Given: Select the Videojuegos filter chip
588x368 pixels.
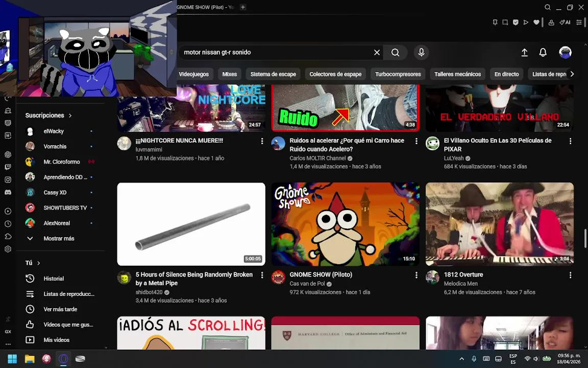Looking at the screenshot, I should pos(194,74).
